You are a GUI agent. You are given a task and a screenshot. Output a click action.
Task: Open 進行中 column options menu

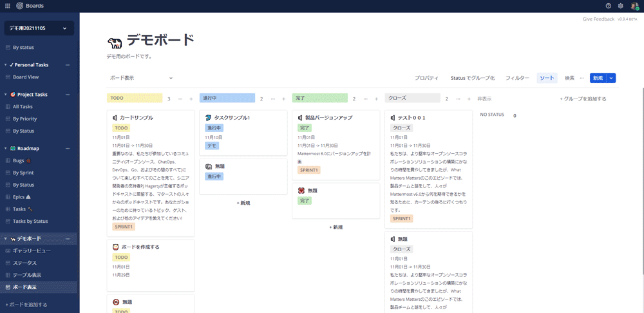pyautogui.click(x=272, y=99)
